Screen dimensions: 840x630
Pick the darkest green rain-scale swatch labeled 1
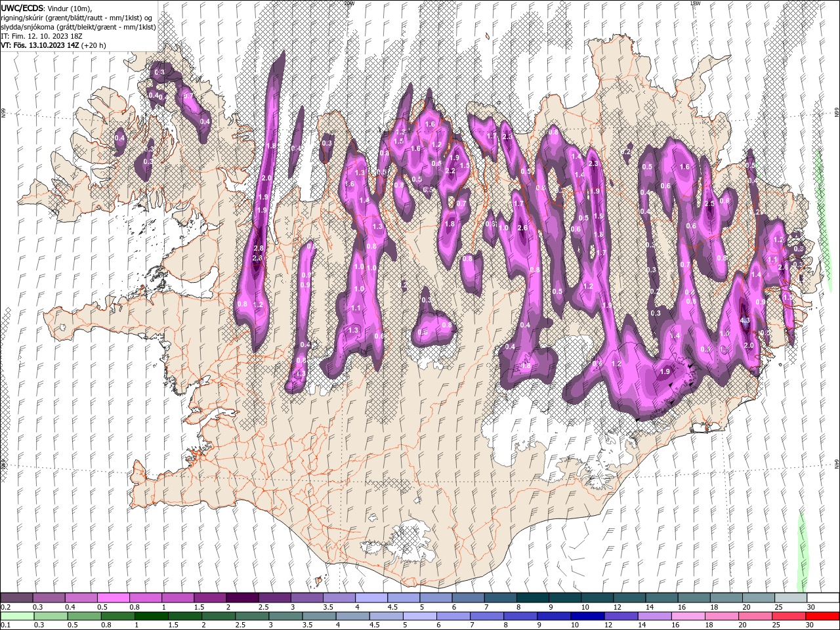click(x=151, y=616)
